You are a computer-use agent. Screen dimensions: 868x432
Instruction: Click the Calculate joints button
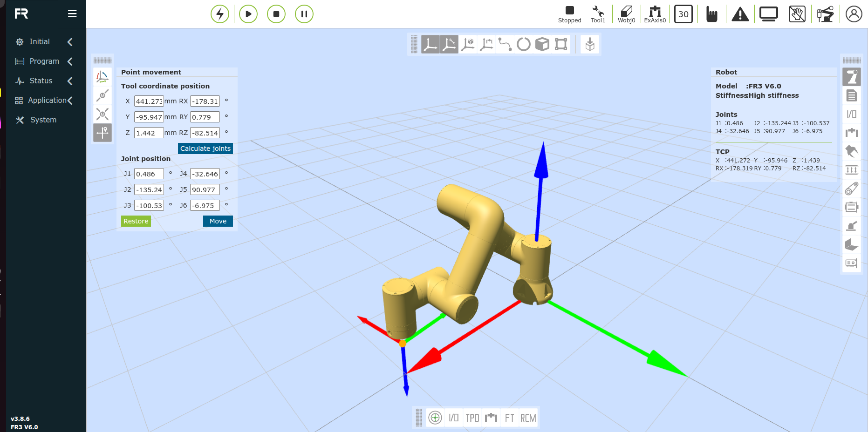coord(205,148)
